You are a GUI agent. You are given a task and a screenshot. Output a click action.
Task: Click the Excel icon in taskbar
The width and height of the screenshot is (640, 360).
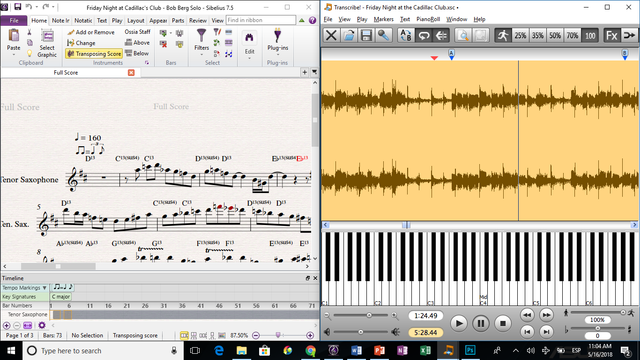(x=425, y=351)
